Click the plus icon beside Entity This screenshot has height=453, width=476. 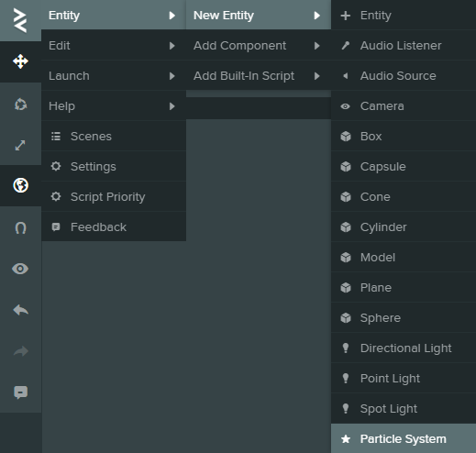346,16
